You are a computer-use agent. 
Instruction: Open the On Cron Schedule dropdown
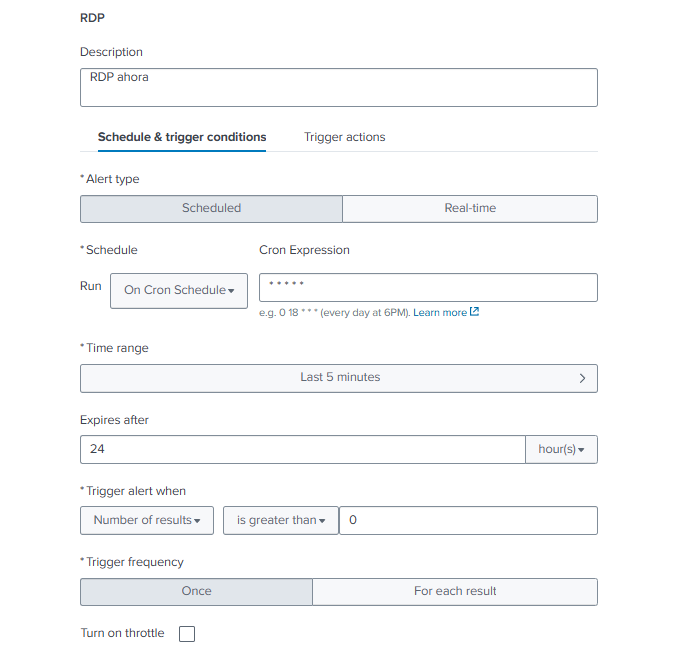pos(179,290)
